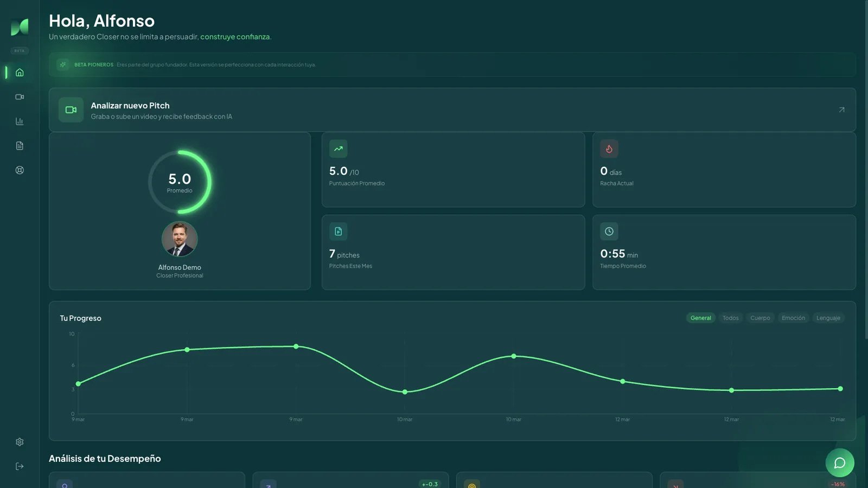This screenshot has width=868, height=488.
Task: Click the Alfonso Demo name text
Action: [x=180, y=267]
